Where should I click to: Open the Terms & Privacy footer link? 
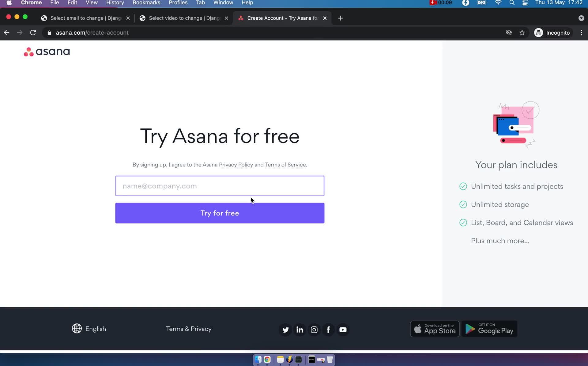click(x=189, y=329)
